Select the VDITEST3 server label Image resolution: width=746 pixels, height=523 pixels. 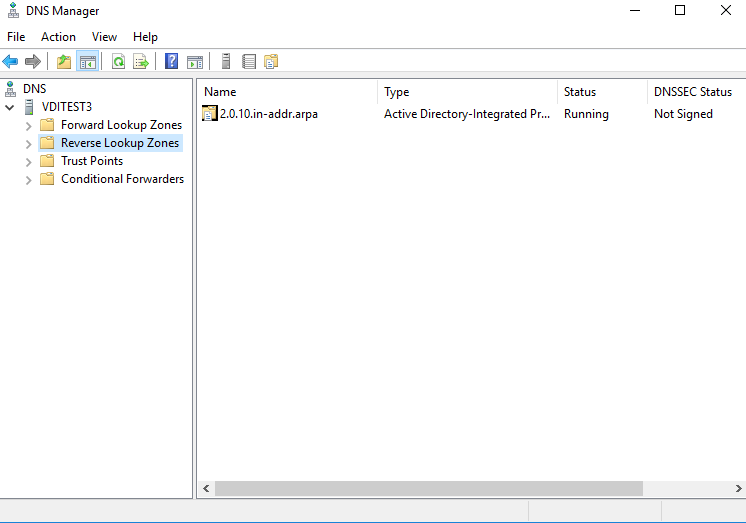click(x=67, y=107)
